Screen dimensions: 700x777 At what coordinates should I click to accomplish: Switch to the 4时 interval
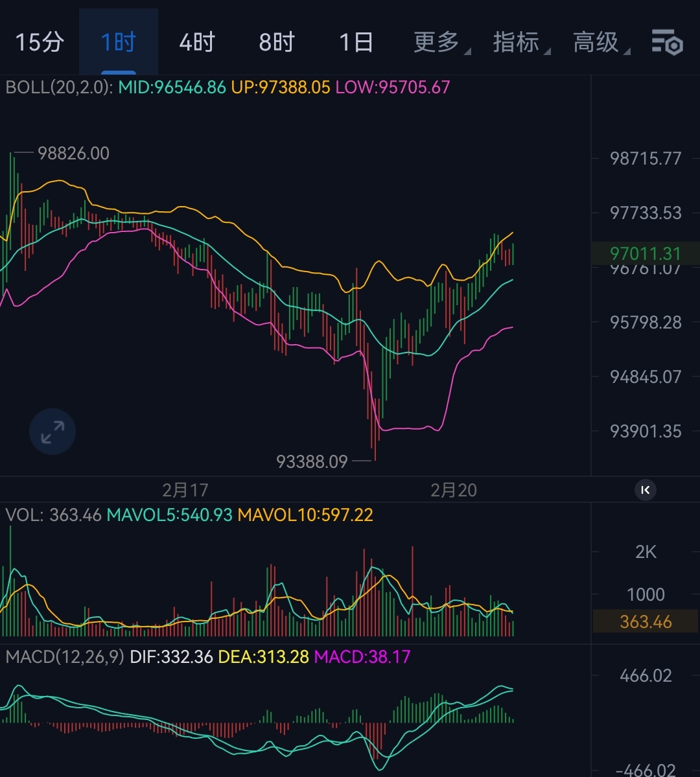(197, 43)
